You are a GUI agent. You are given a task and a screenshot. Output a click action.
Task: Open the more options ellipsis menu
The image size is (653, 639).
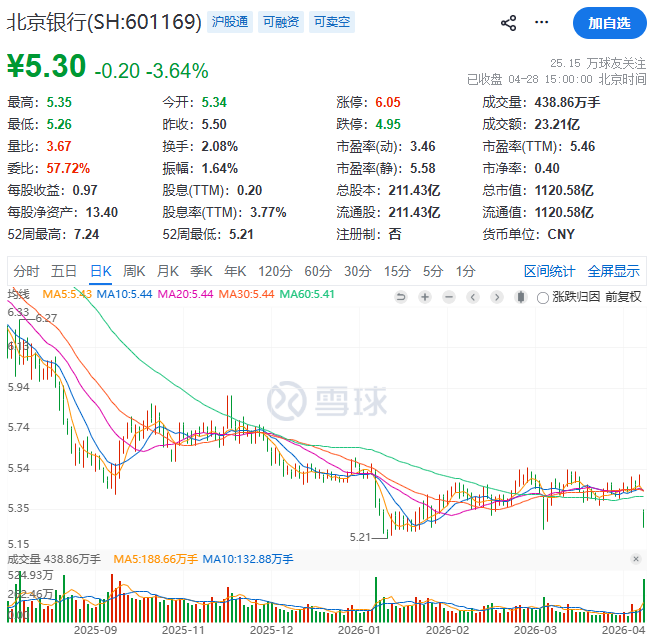541,22
